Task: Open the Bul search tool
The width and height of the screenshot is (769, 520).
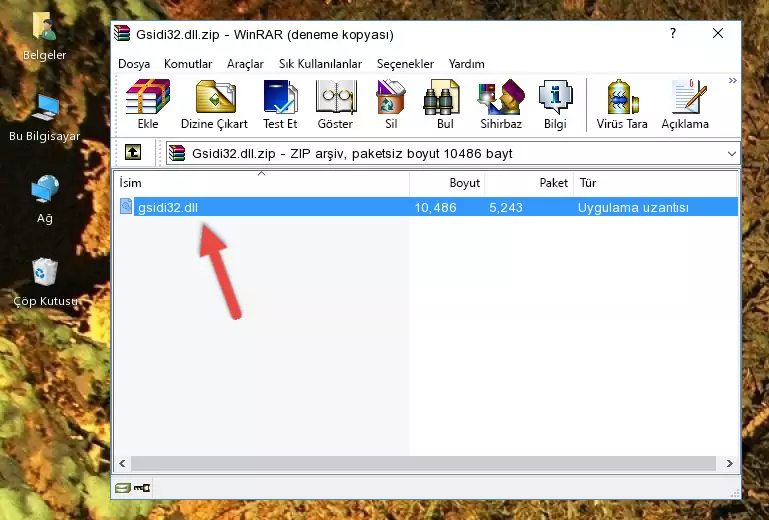Action: (x=445, y=104)
